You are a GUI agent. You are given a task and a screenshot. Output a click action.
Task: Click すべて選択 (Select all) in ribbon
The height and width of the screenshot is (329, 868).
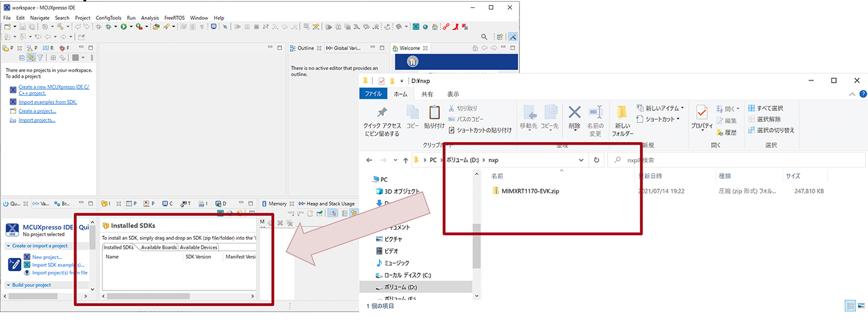766,108
